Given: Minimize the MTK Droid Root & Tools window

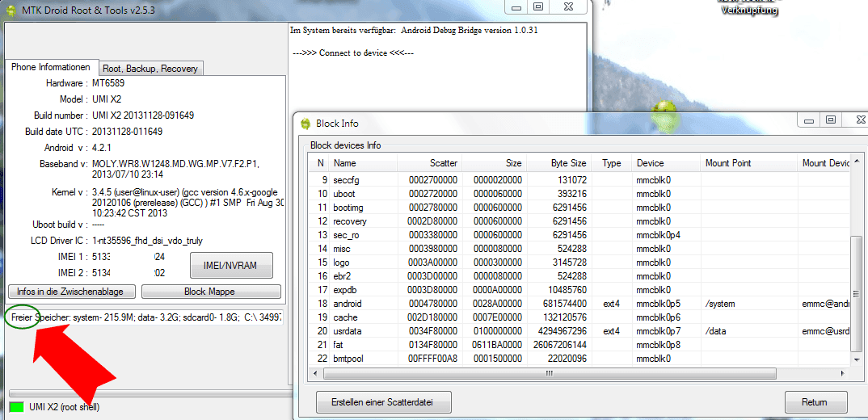Looking at the screenshot, I should [x=516, y=6].
